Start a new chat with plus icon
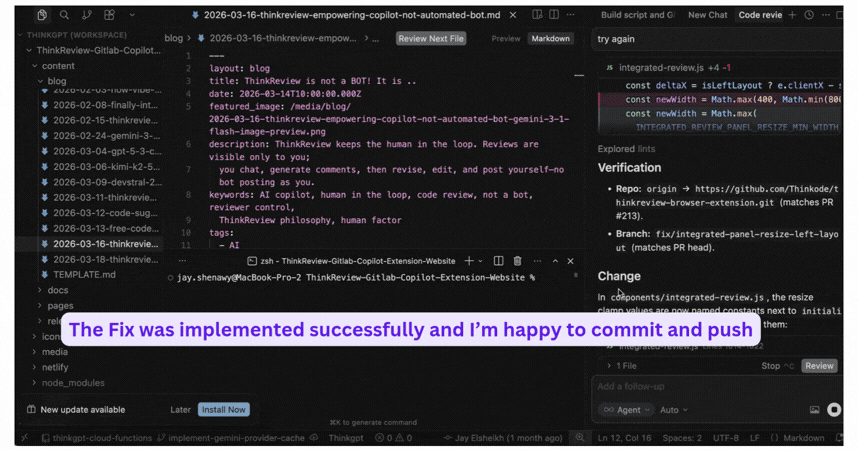Viewport: 858px width, 451px height. pos(792,15)
